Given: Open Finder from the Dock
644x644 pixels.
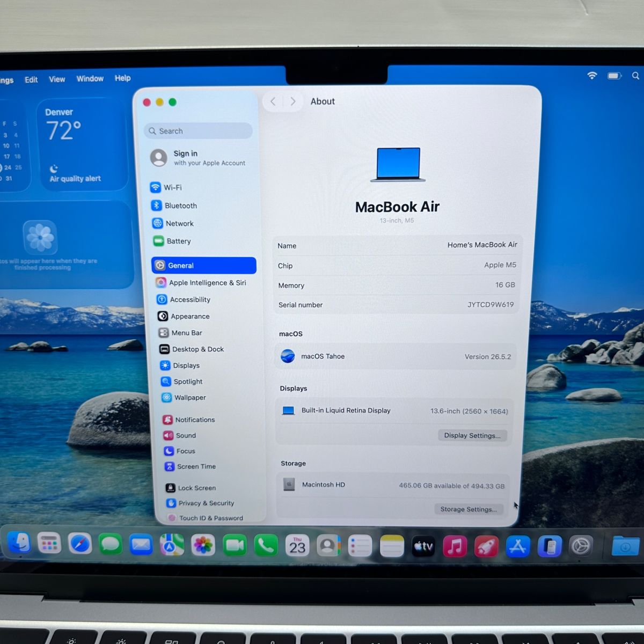Looking at the screenshot, I should coord(19,544).
